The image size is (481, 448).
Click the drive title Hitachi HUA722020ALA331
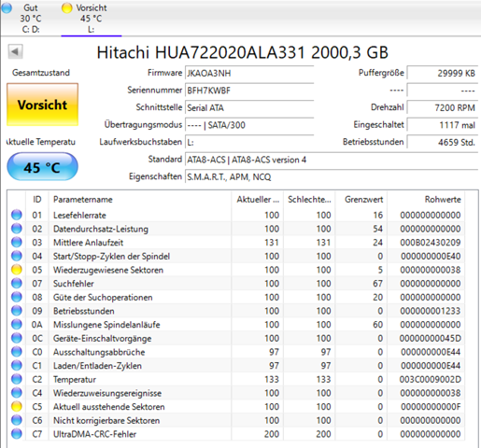tap(243, 52)
